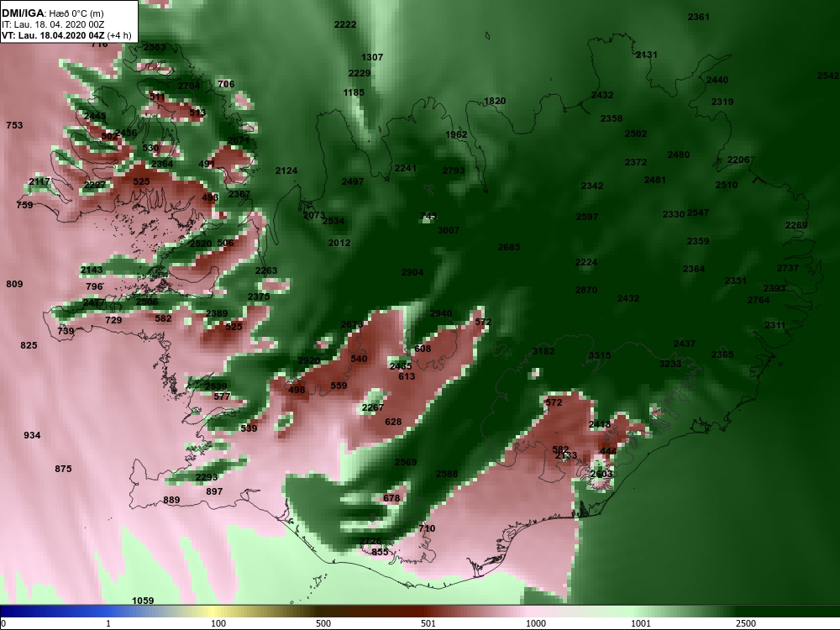Select the value 2222 near the top
The width and height of the screenshot is (840, 630).
[345, 24]
